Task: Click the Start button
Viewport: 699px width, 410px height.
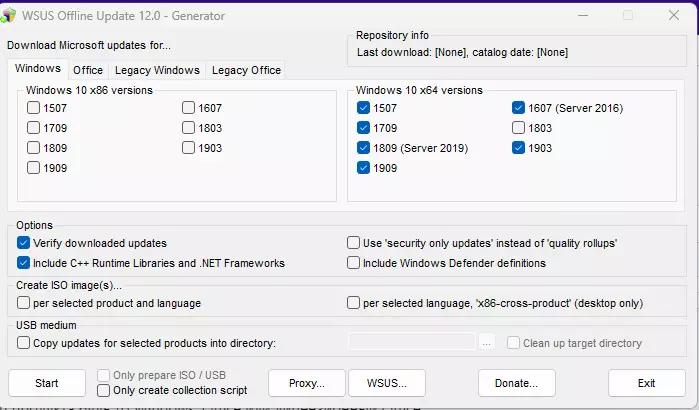Action: click(47, 383)
